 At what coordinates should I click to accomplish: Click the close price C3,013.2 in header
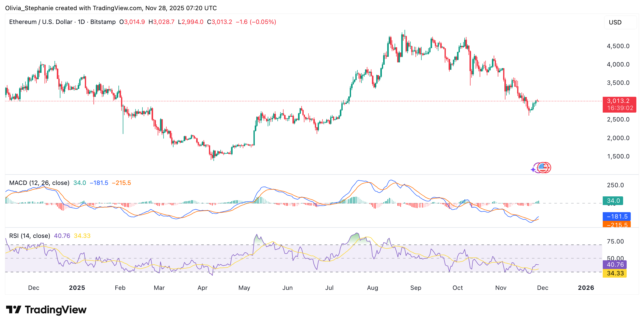(220, 22)
